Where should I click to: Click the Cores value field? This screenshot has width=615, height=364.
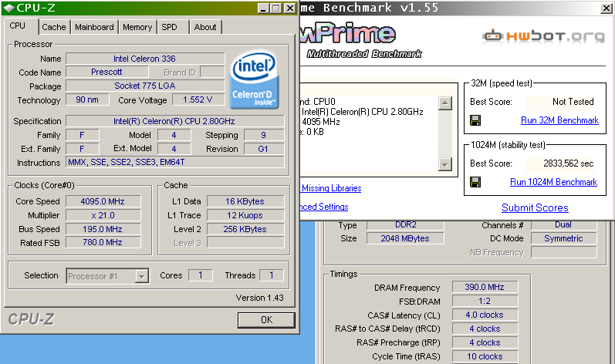point(200,275)
